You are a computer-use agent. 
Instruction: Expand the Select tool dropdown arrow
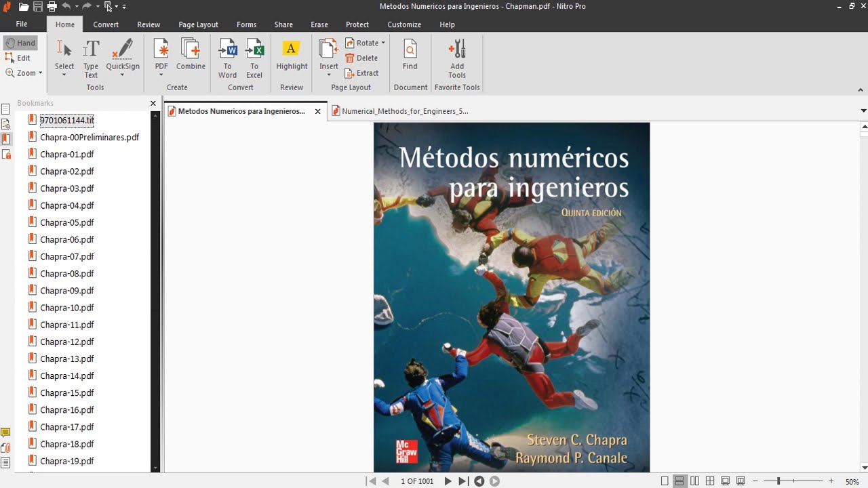(64, 75)
